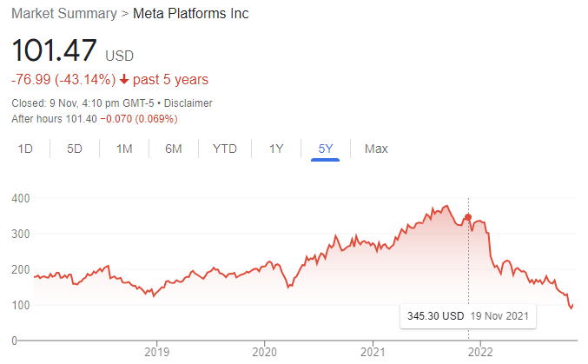Open the Market Summary breadcrumb link

(64, 14)
